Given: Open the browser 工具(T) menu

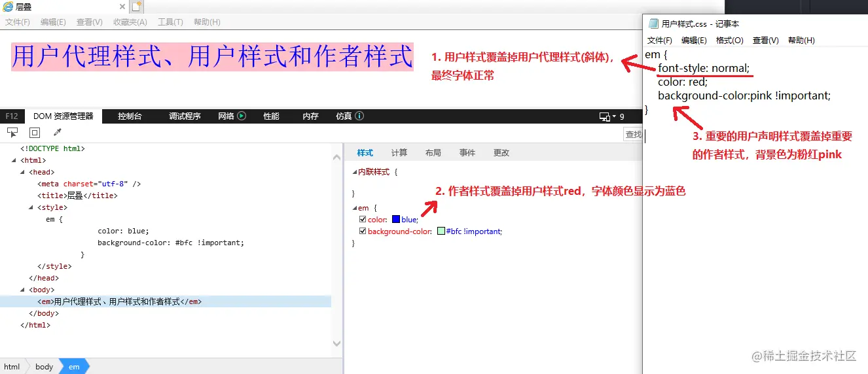Looking at the screenshot, I should (170, 22).
